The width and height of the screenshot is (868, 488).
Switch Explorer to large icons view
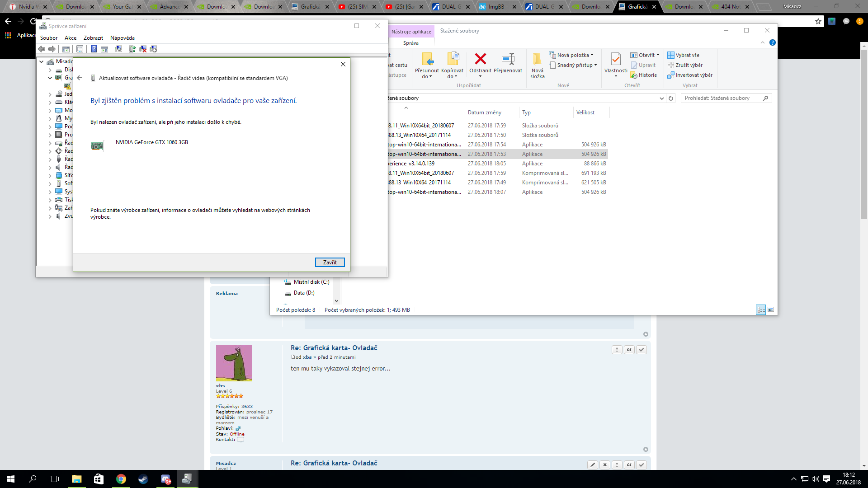[771, 310]
